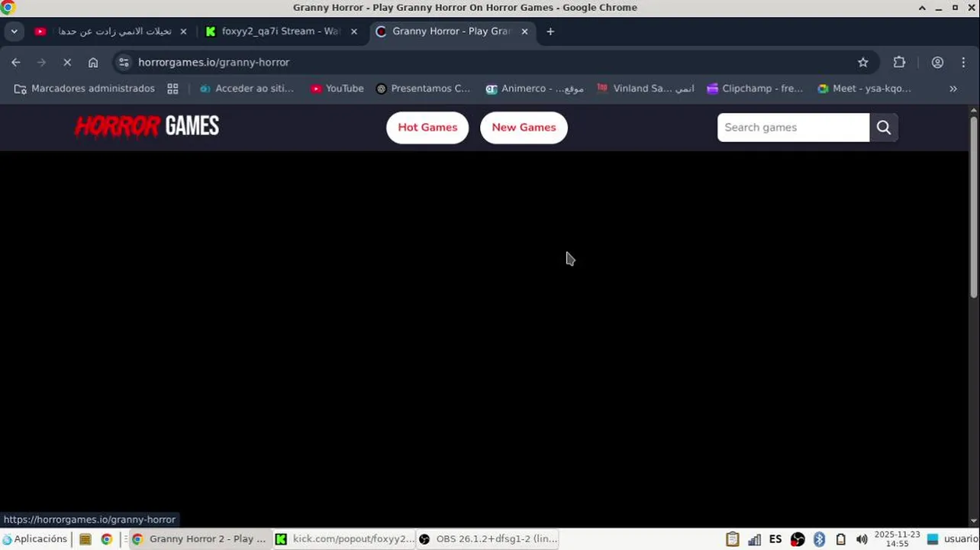Stop loading the page

click(67, 63)
